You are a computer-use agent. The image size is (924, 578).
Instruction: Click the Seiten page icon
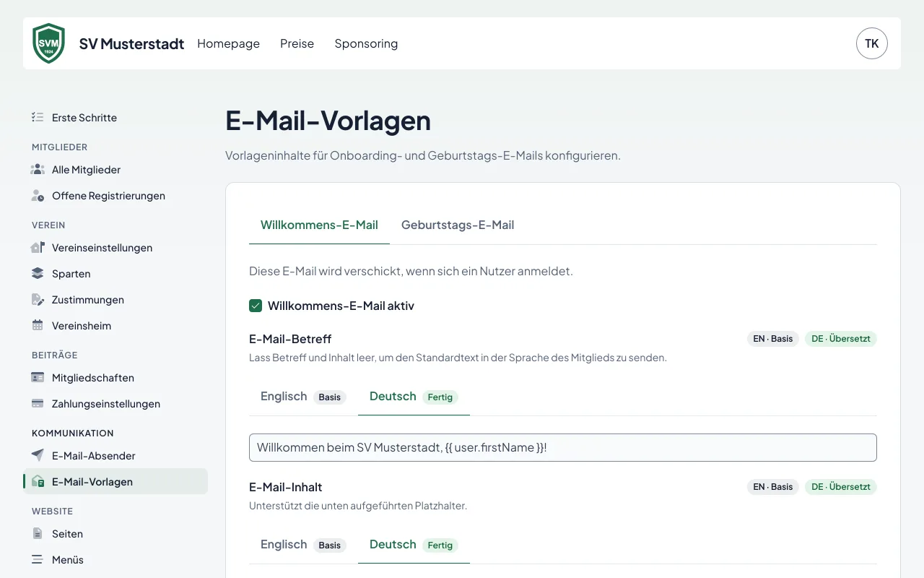38,533
